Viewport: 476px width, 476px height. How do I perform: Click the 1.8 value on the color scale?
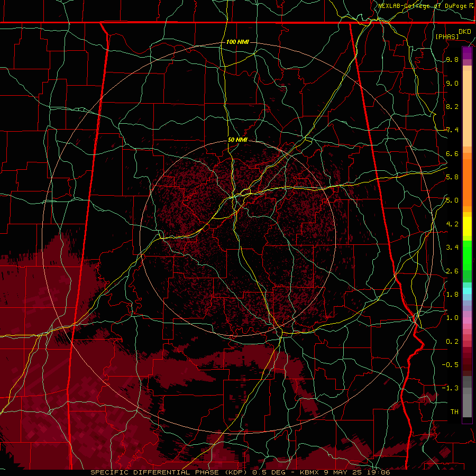(452, 295)
